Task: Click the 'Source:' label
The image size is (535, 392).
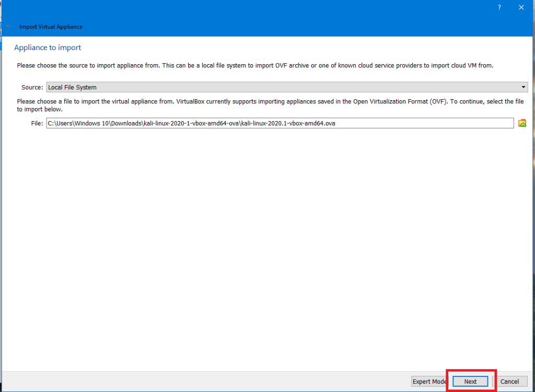Action: 32,87
